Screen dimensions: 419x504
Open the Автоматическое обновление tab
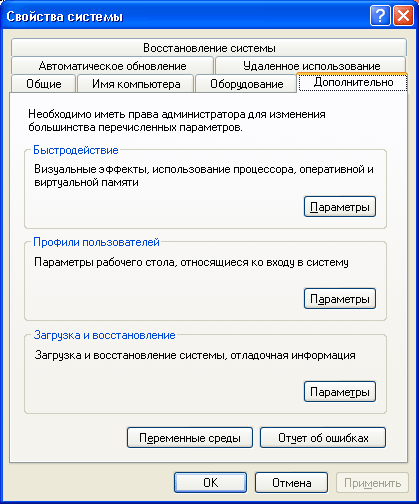112,65
